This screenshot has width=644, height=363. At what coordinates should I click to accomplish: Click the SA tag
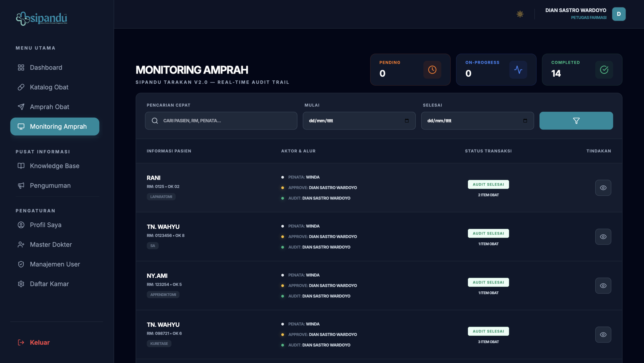point(153,246)
